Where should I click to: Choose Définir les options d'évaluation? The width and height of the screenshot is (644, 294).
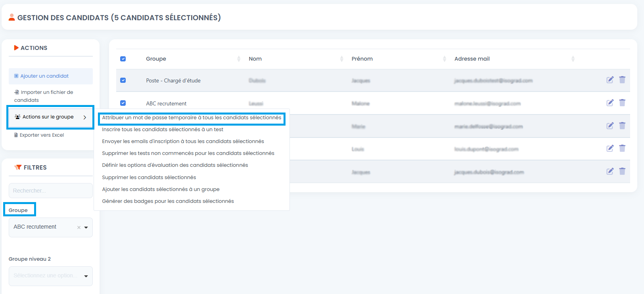175,165
